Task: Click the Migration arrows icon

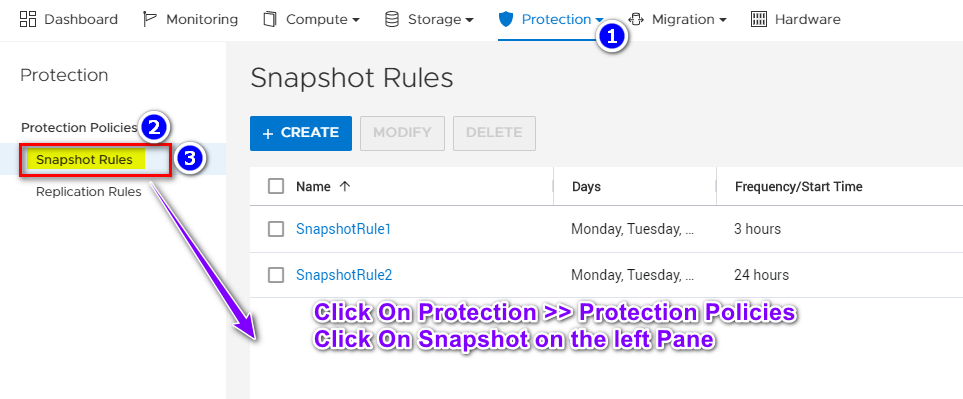Action: pos(636,19)
